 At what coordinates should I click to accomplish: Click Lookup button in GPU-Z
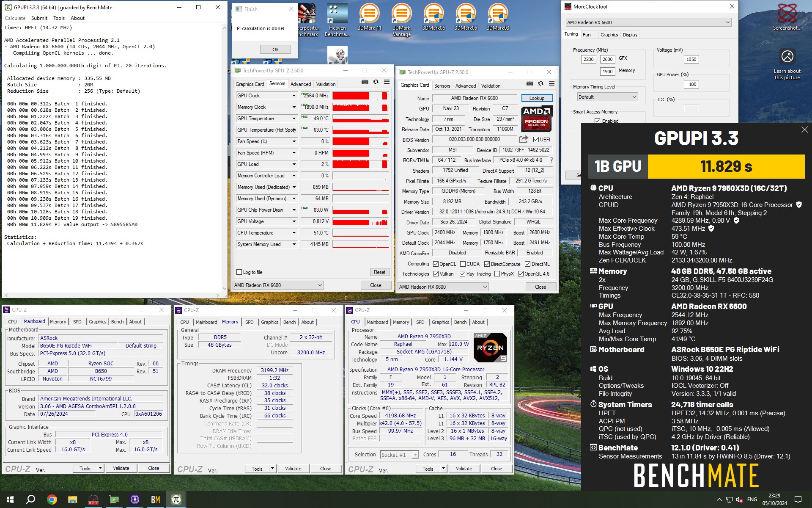[x=537, y=98]
